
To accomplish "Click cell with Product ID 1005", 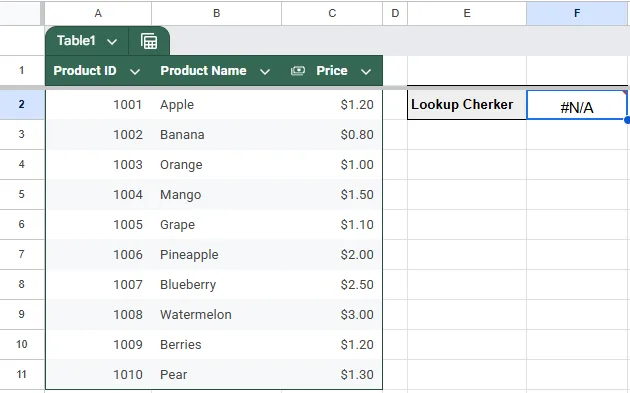I will [98, 225].
